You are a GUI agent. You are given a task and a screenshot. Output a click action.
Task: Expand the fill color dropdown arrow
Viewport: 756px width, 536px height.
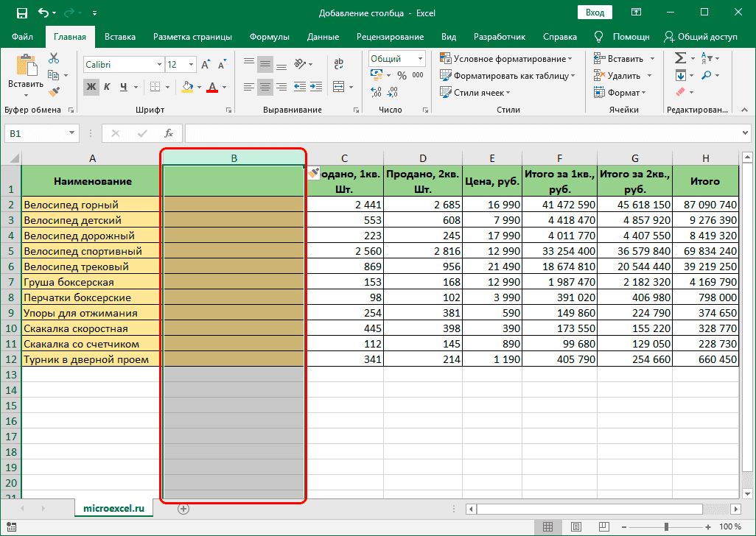tap(200, 88)
